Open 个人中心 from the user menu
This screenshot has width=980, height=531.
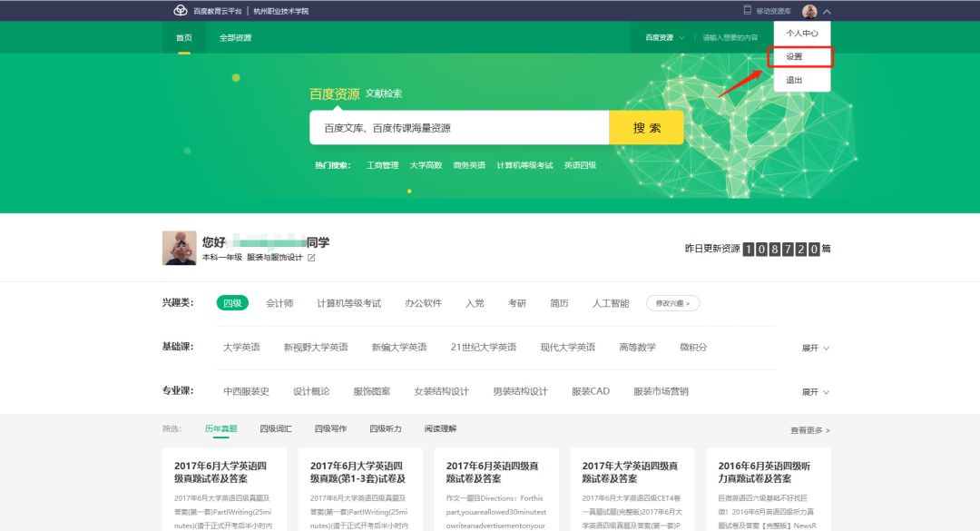(801, 33)
